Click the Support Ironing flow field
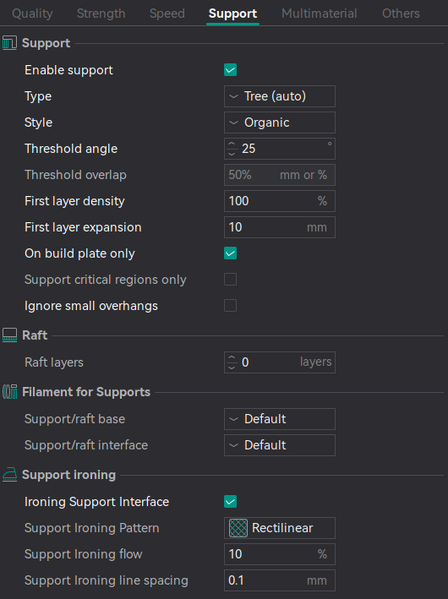The height and width of the screenshot is (599, 448). (x=280, y=554)
